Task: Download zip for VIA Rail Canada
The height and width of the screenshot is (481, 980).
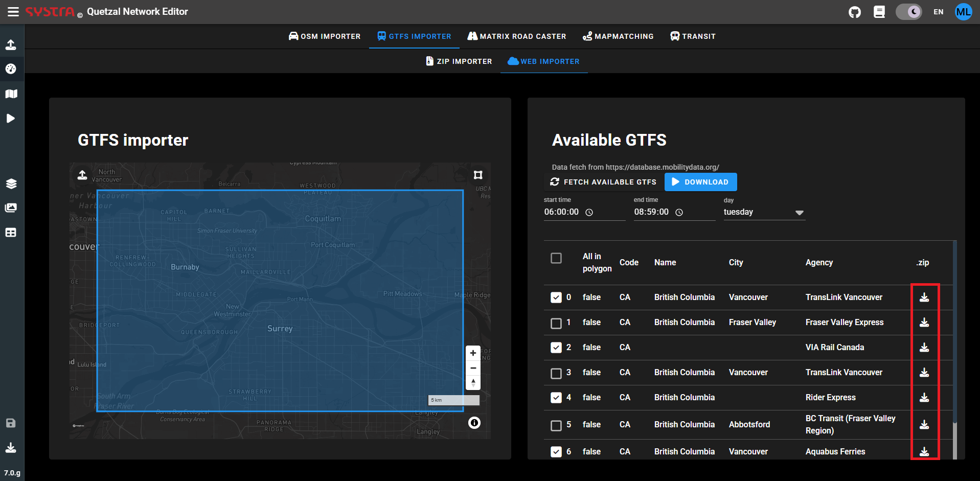Action: (x=924, y=348)
